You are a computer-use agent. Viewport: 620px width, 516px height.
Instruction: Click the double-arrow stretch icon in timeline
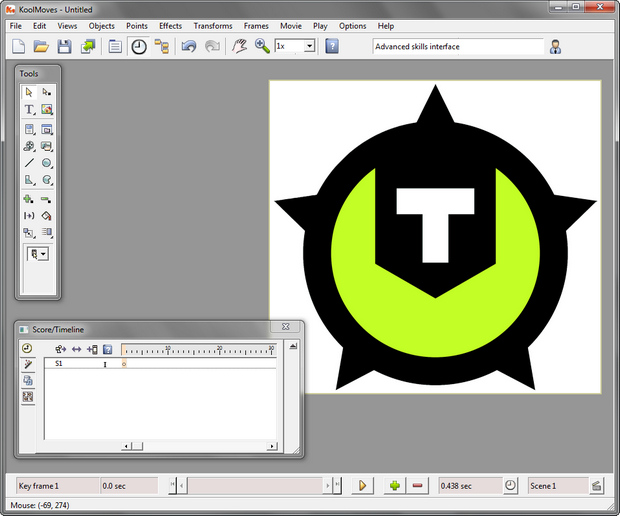(x=76, y=349)
